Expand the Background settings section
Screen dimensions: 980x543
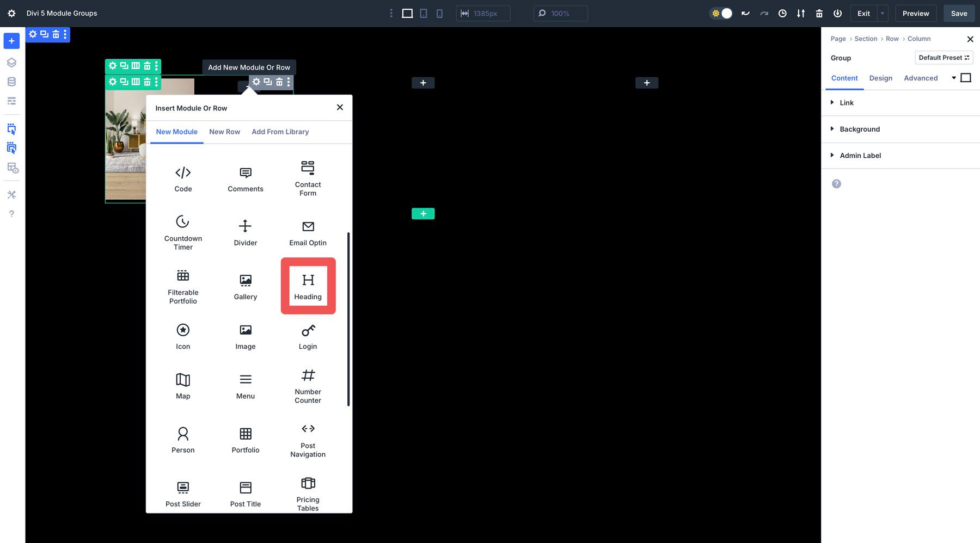[x=859, y=129]
